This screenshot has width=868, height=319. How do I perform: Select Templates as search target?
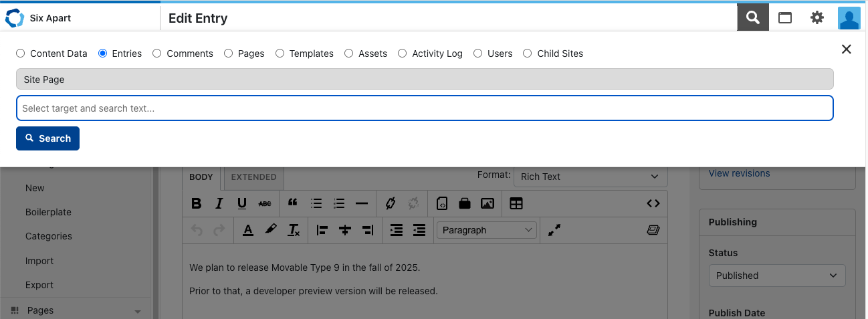[x=280, y=54]
